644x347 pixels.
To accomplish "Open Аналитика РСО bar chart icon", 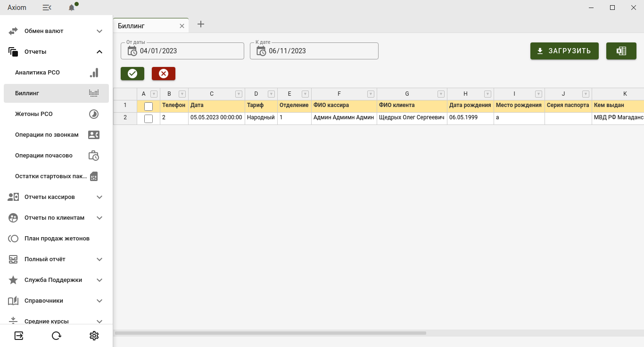I will 94,73.
